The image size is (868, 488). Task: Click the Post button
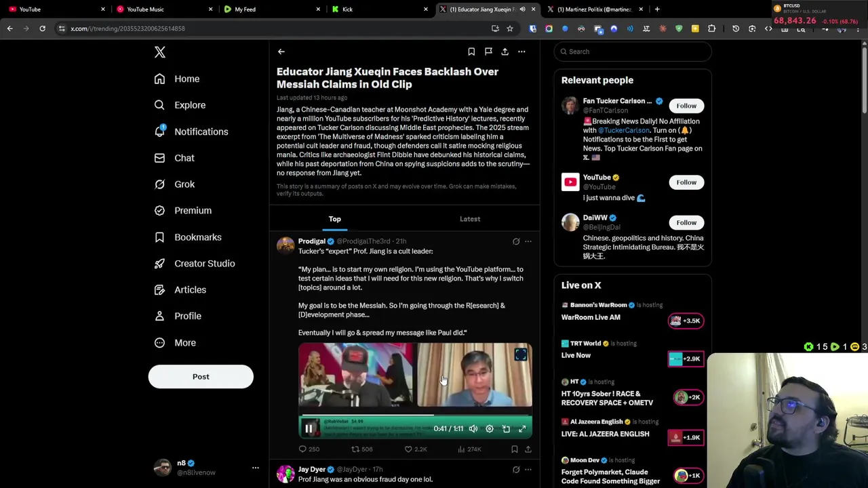pyautogui.click(x=201, y=377)
